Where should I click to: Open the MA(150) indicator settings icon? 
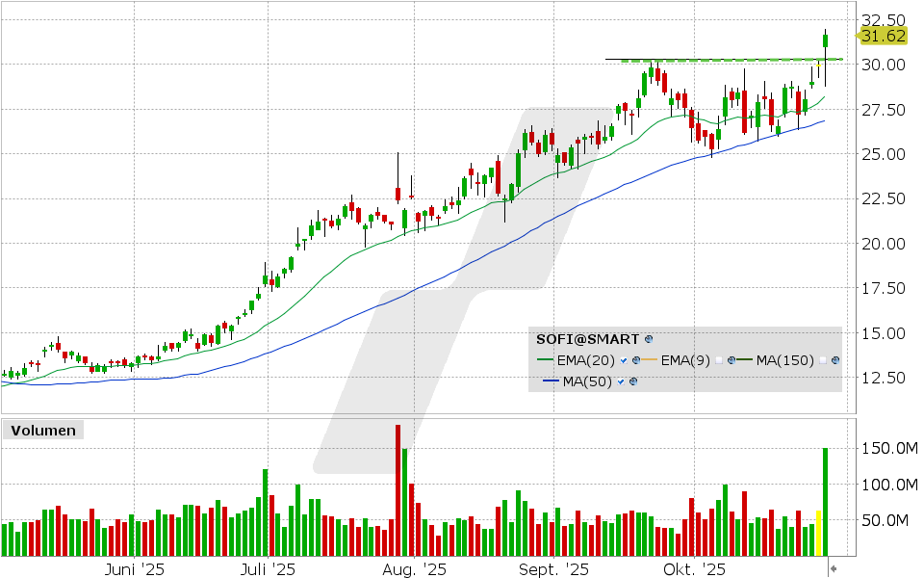834,360
